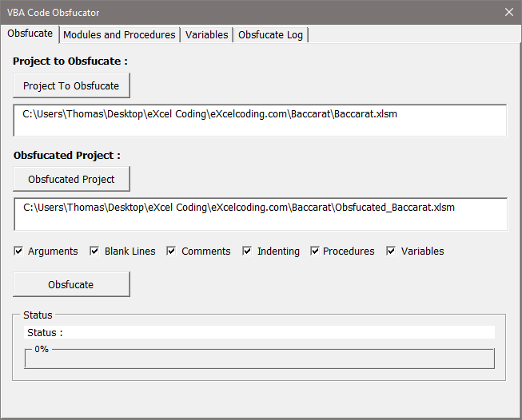The height and width of the screenshot is (420, 522).
Task: Click the 0% progress bar
Action: coord(260,359)
